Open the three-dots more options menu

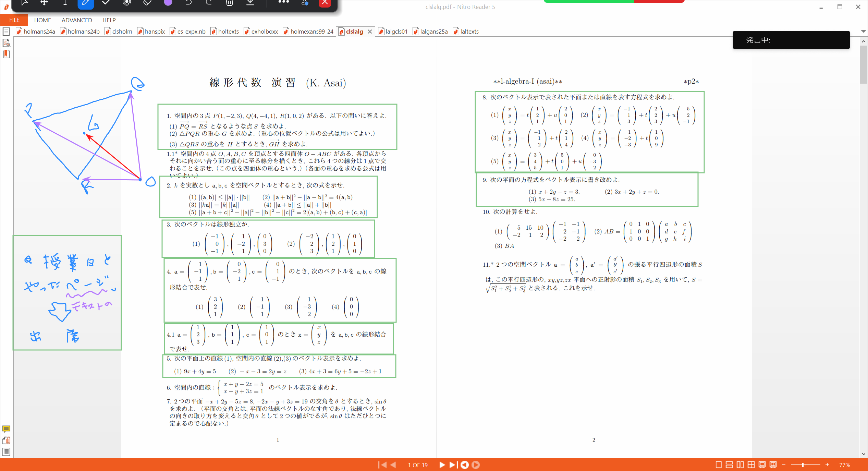(283, 2)
